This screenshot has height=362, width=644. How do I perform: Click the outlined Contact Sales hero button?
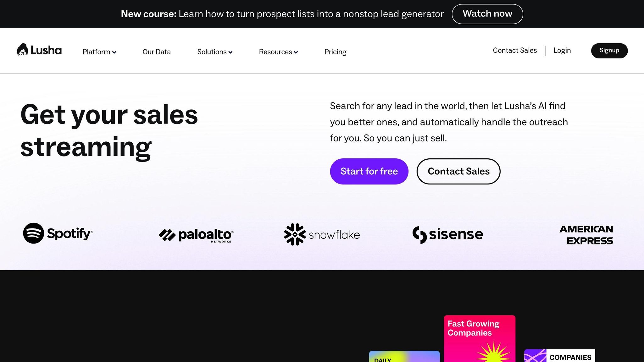click(x=458, y=171)
